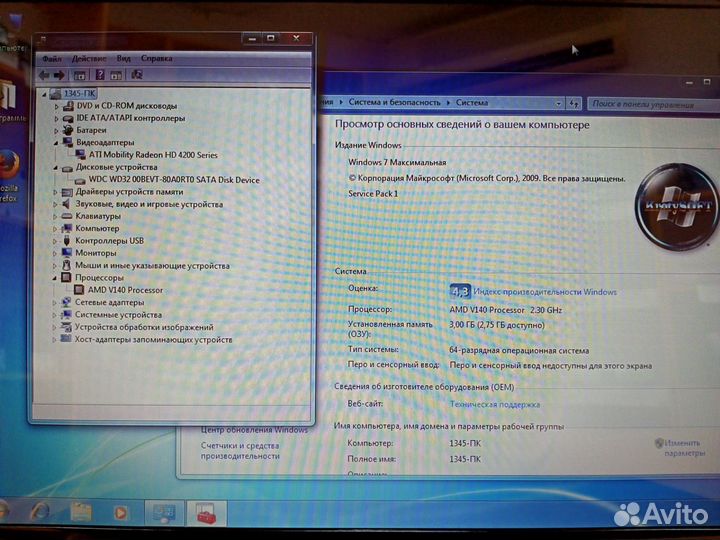This screenshot has height=540, width=720.
Task: Open the address bar dropdown in System window
Action: pos(558,104)
